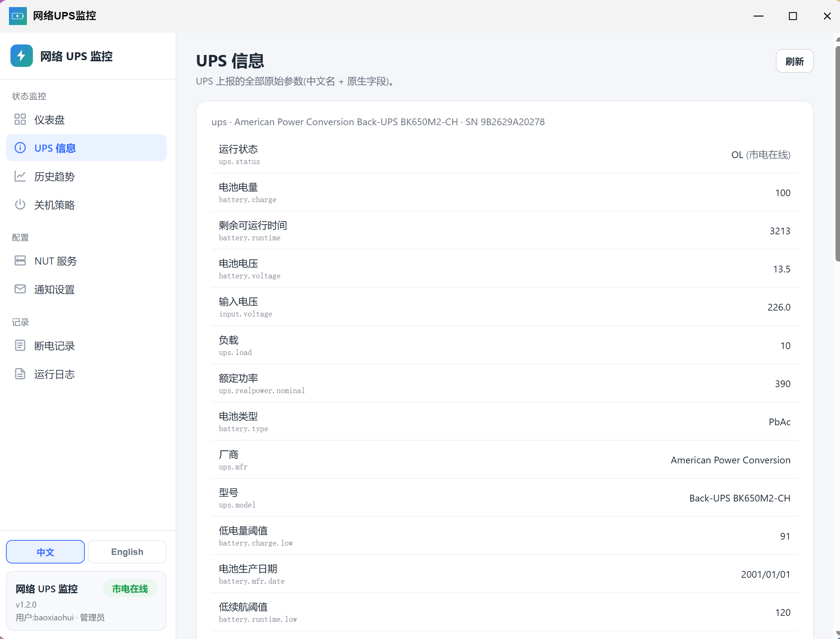Viewport: 840px width, 639px height.
Task: Click the document icon beside 运行日志
Action: coord(20,374)
